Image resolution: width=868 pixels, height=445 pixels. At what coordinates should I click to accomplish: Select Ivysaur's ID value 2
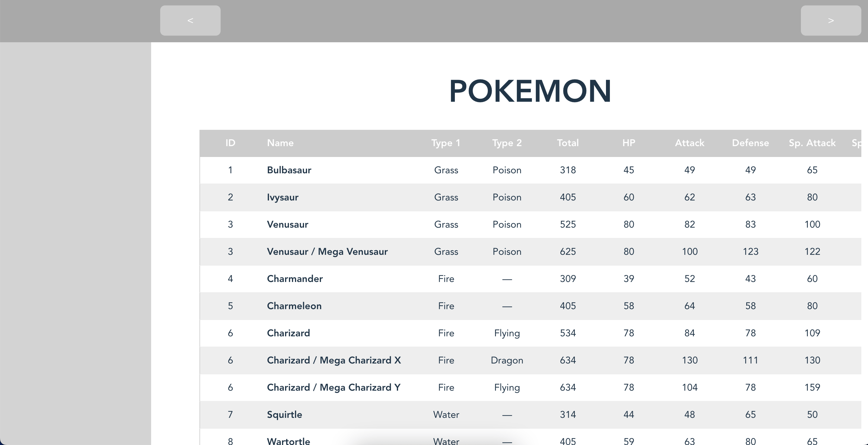tap(231, 197)
